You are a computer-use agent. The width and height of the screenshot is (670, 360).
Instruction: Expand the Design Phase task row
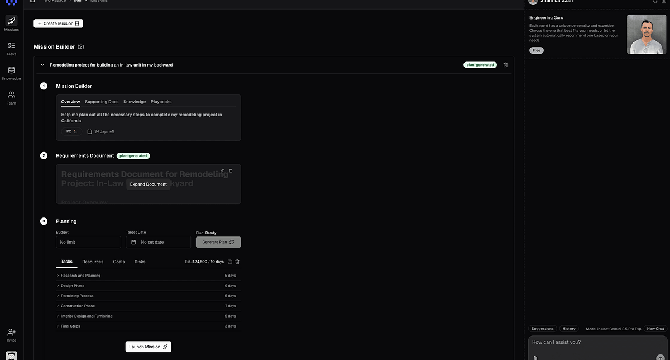(147, 286)
